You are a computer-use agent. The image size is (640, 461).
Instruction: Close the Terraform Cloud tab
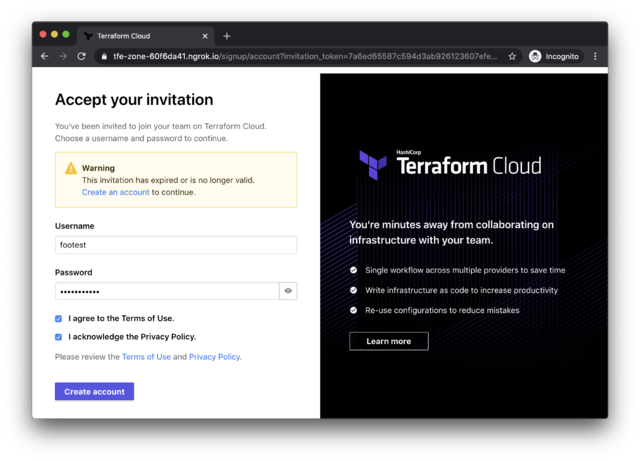pos(205,36)
